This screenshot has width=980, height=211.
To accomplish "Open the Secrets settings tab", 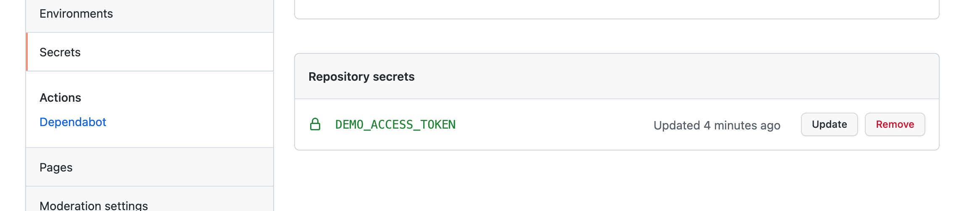I will [x=150, y=52].
